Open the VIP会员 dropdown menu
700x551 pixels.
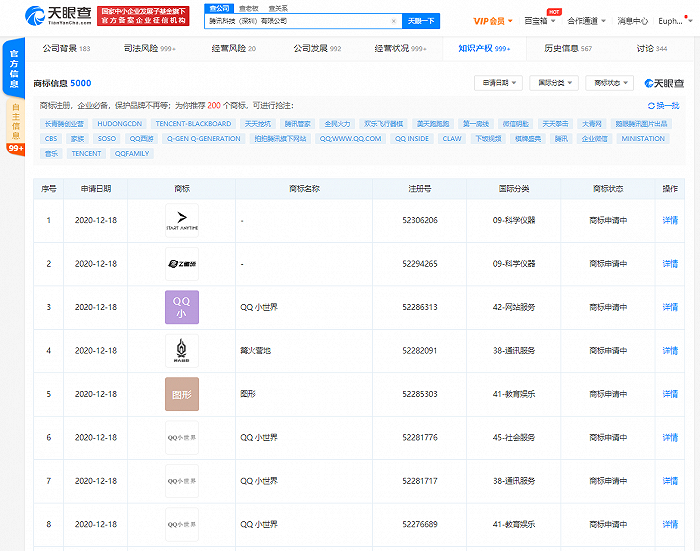point(493,21)
